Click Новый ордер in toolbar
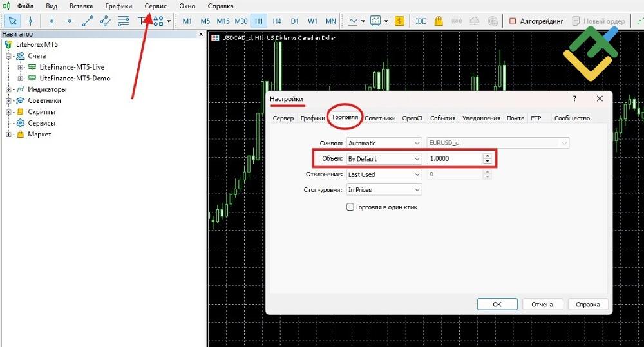 [598, 21]
